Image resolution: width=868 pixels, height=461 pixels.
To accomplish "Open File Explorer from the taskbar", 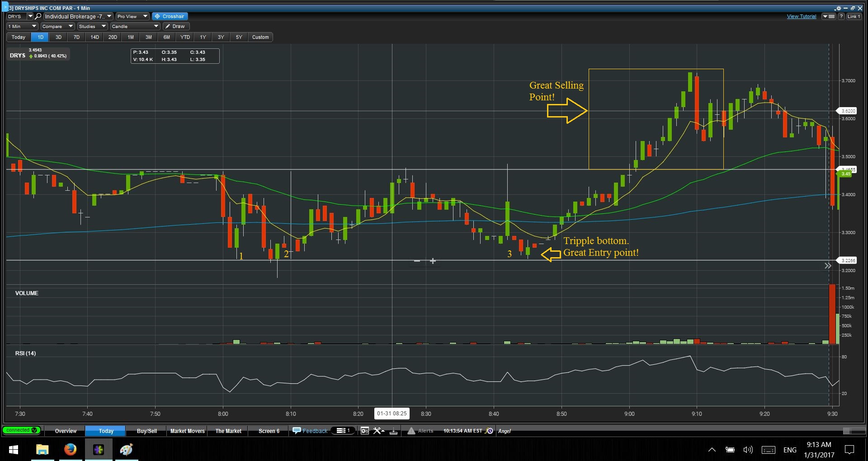I will [42, 450].
